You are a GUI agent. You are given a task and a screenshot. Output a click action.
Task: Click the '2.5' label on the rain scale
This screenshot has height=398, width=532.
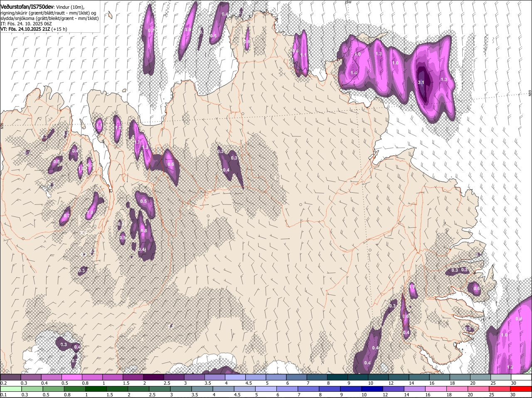152,395
